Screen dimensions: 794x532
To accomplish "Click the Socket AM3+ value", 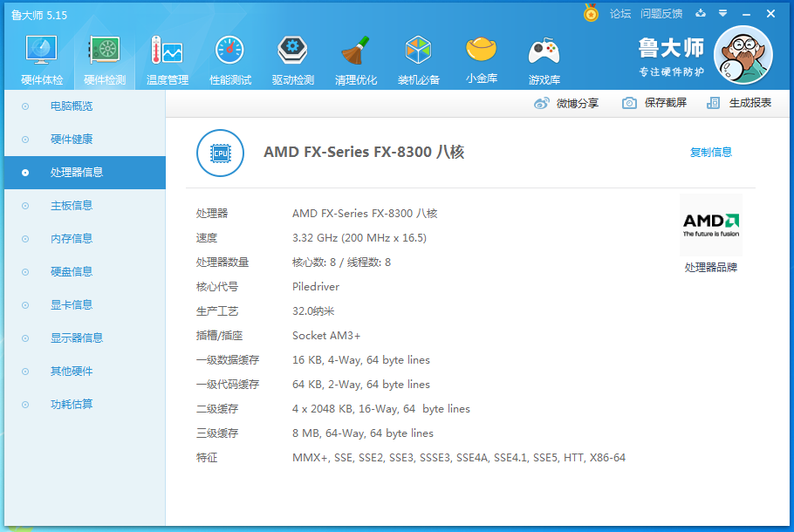I will click(x=326, y=336).
